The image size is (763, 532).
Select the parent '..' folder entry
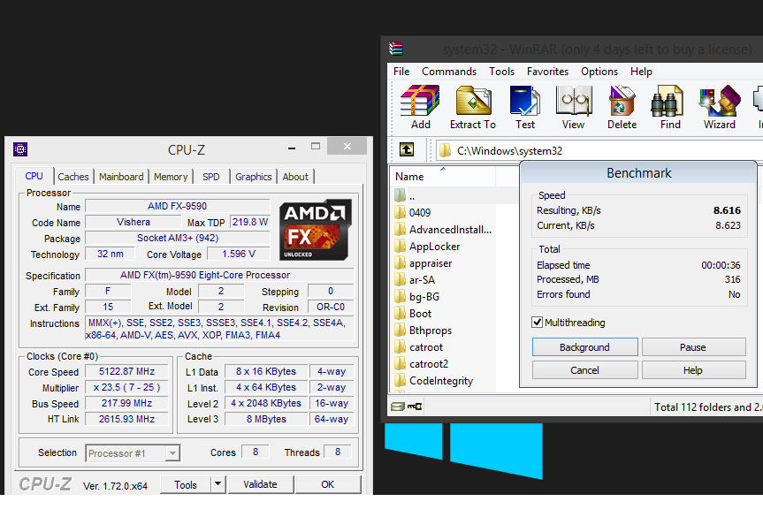click(412, 196)
